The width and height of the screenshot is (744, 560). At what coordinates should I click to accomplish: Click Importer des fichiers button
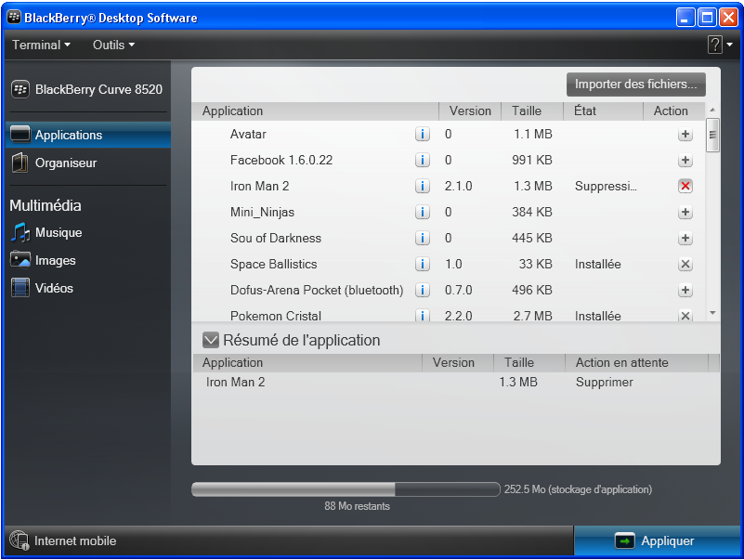[636, 85]
